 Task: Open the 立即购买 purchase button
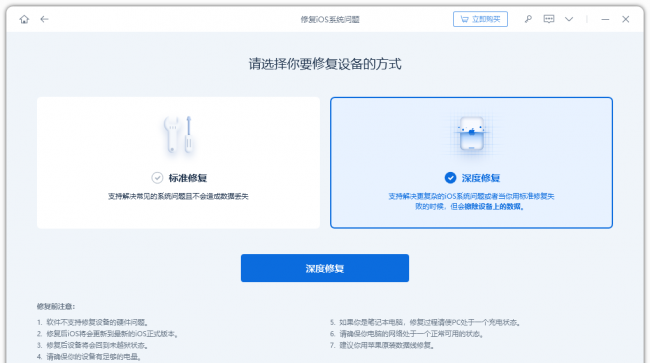pyautogui.click(x=480, y=19)
